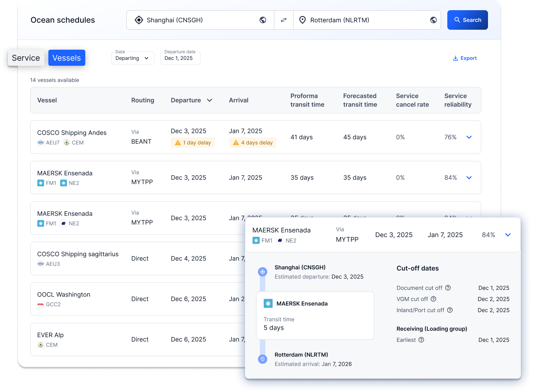
Task: Click the Export link
Action: [465, 58]
